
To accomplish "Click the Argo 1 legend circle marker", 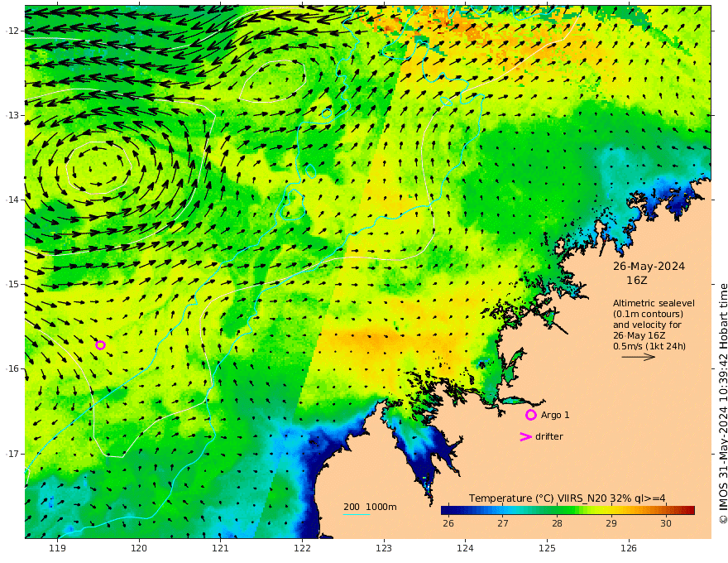I will click(x=530, y=415).
